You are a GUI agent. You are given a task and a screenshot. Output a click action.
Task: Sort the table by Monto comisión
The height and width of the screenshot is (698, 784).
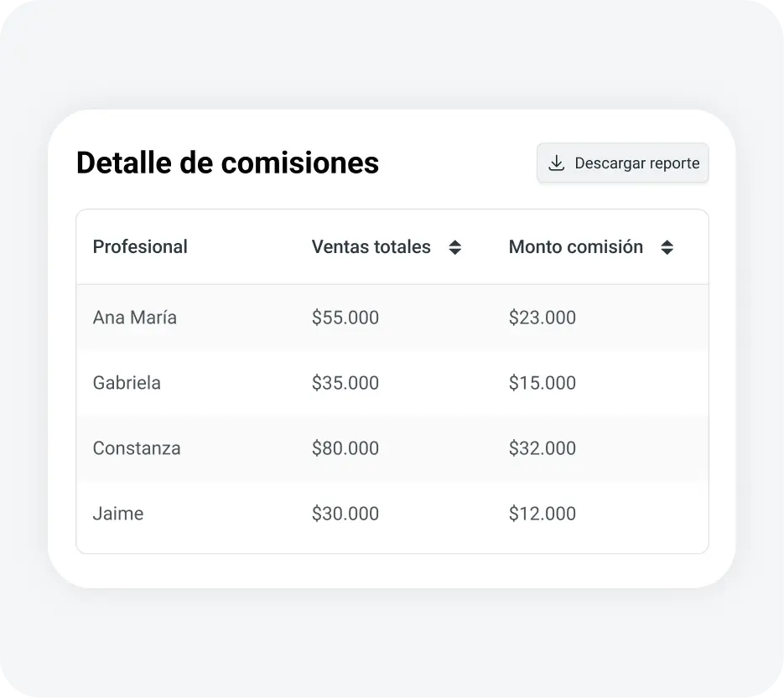(576, 246)
